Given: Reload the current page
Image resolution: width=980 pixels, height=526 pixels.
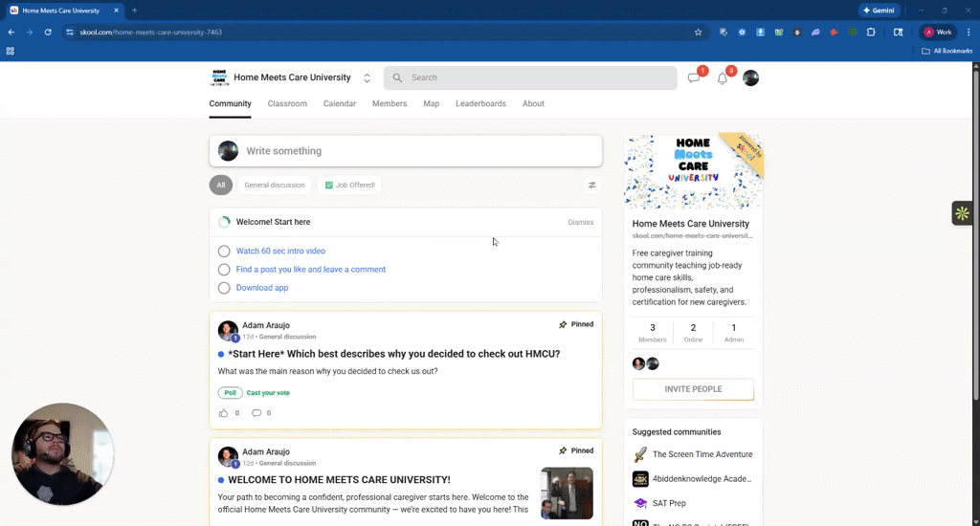Looking at the screenshot, I should 48,33.
